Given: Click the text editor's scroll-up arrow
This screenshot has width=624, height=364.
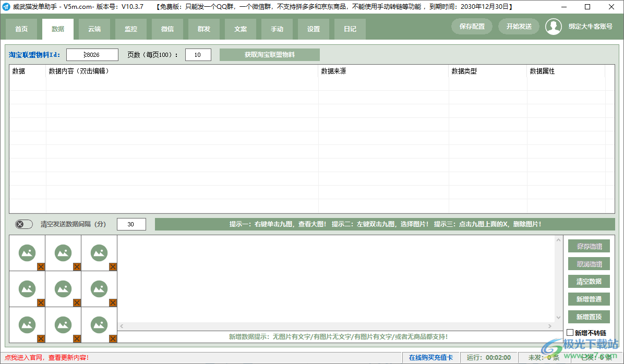Looking at the screenshot, I should pos(558,240).
